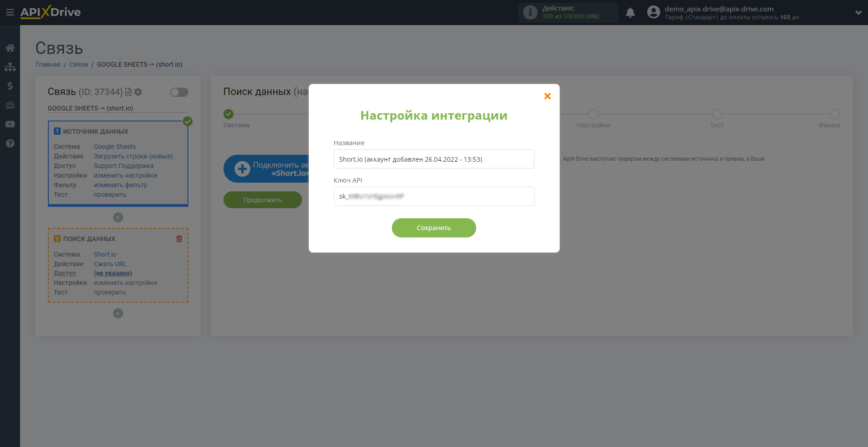Open the Google Sheets system link
868x447 pixels.
click(x=115, y=147)
